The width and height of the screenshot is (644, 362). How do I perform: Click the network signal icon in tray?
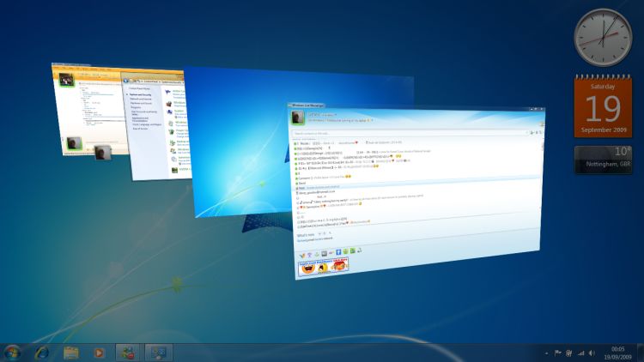pos(580,352)
